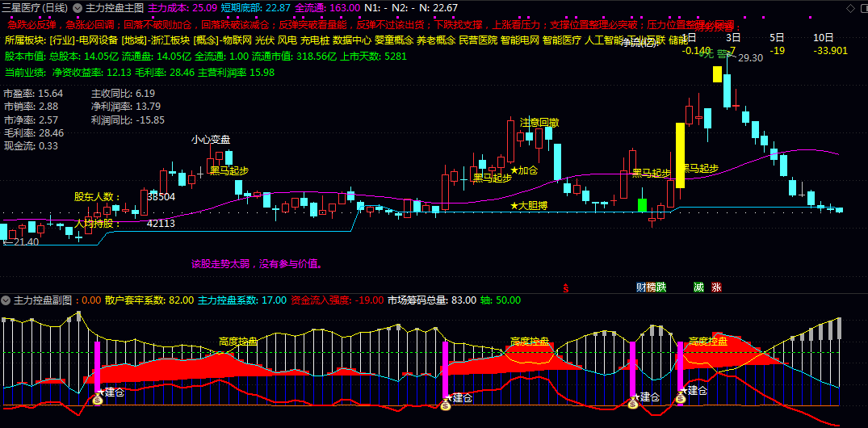The height and width of the screenshot is (428, 868).
Task: Click the 该股走势太弱 warning text
Action: coord(257,263)
